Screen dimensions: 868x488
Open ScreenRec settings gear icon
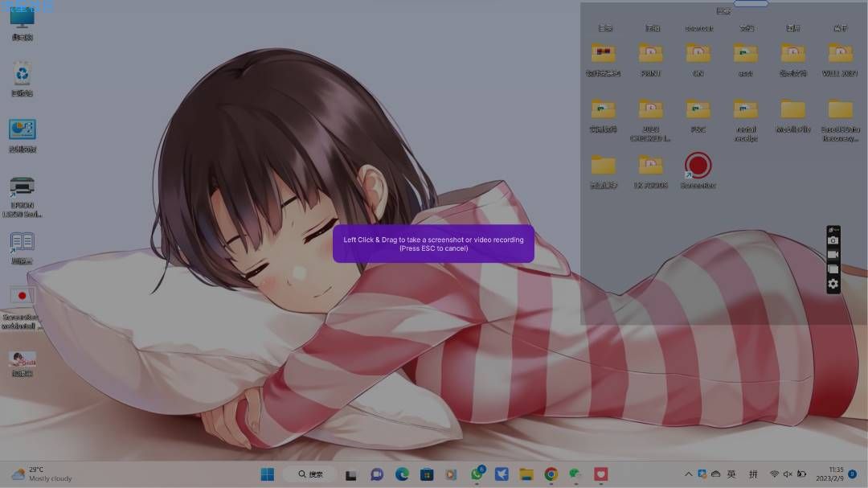[833, 284]
